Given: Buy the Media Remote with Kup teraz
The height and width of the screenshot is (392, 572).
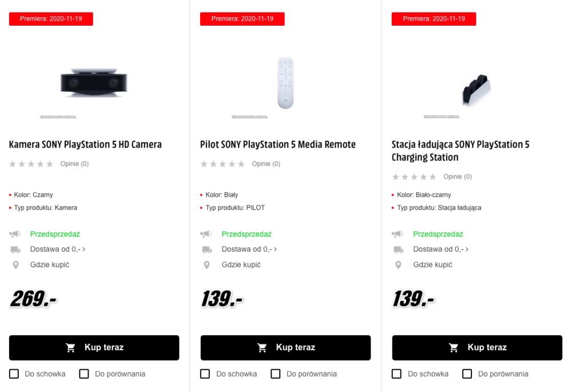Looking at the screenshot, I should click(x=285, y=347).
